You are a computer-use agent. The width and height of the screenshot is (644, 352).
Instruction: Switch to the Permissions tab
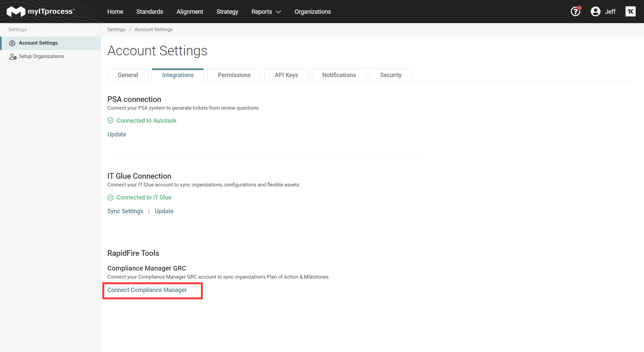click(234, 75)
